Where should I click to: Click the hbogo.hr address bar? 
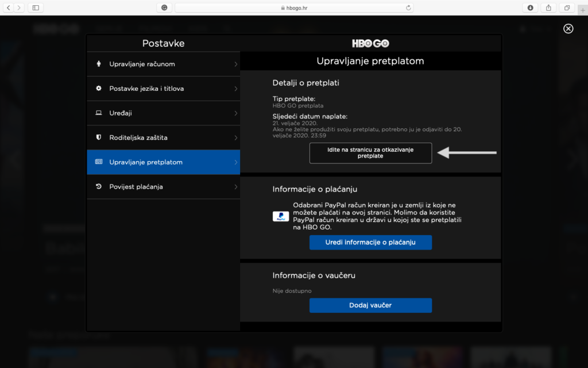pos(294,7)
